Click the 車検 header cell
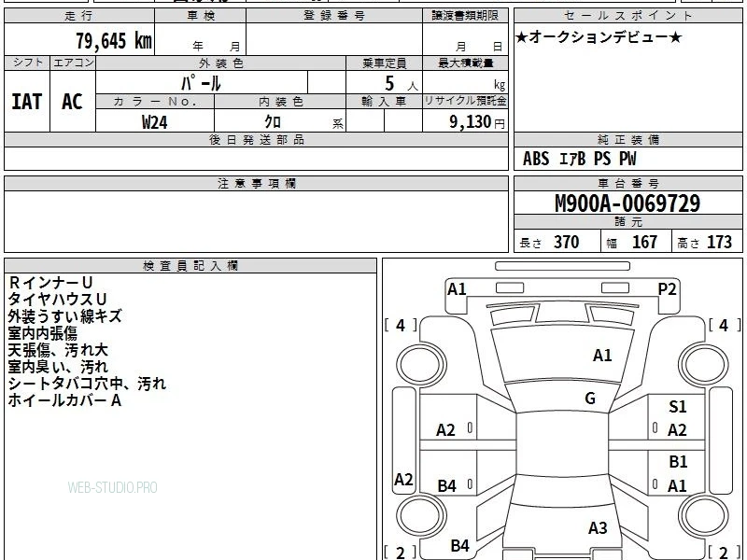This screenshot has width=747, height=560. 201,16
